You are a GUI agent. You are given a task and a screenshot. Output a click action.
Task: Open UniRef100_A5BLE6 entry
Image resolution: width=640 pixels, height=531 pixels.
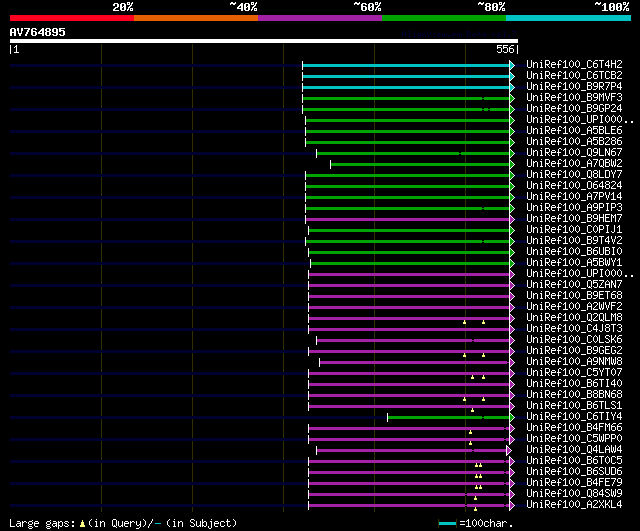tap(574, 131)
